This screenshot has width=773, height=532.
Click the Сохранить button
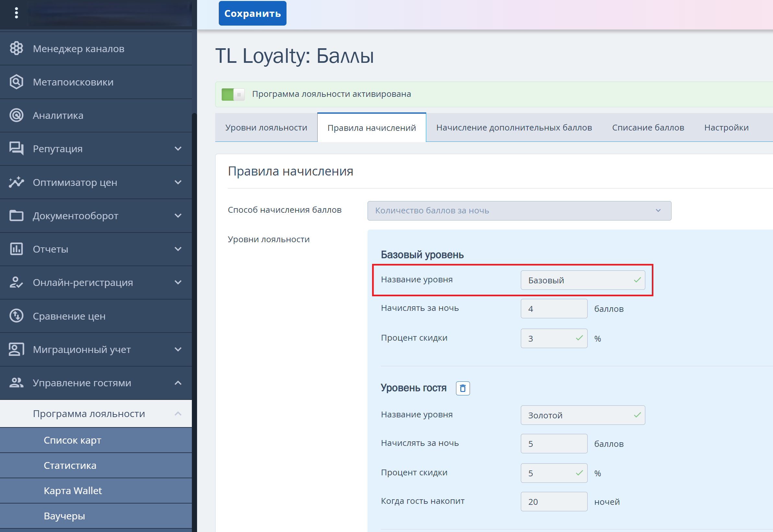pyautogui.click(x=252, y=13)
